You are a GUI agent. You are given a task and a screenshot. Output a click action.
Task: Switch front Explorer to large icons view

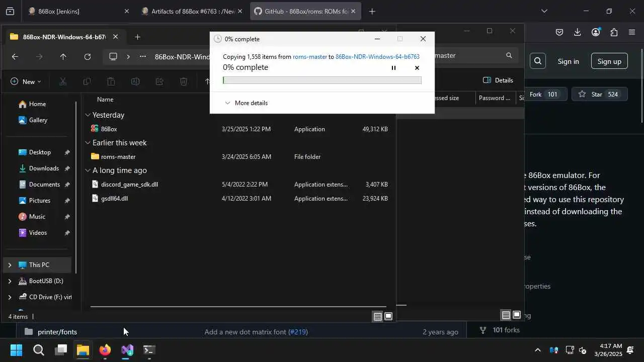tap(388, 316)
